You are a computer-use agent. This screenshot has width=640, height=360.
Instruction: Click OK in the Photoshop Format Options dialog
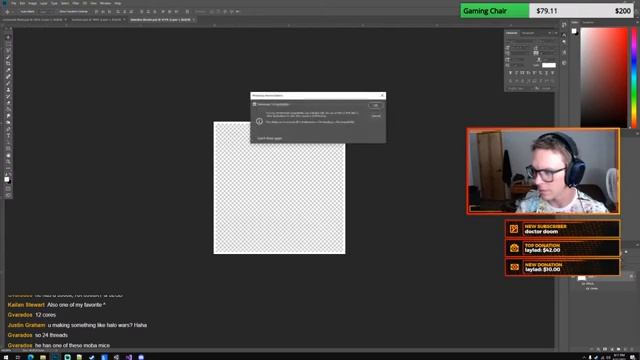(x=376, y=105)
